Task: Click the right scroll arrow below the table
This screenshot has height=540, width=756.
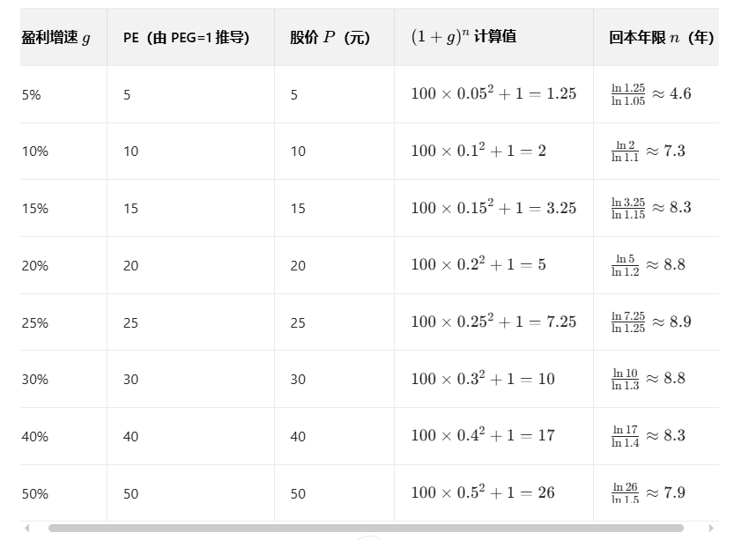Action: [x=711, y=529]
